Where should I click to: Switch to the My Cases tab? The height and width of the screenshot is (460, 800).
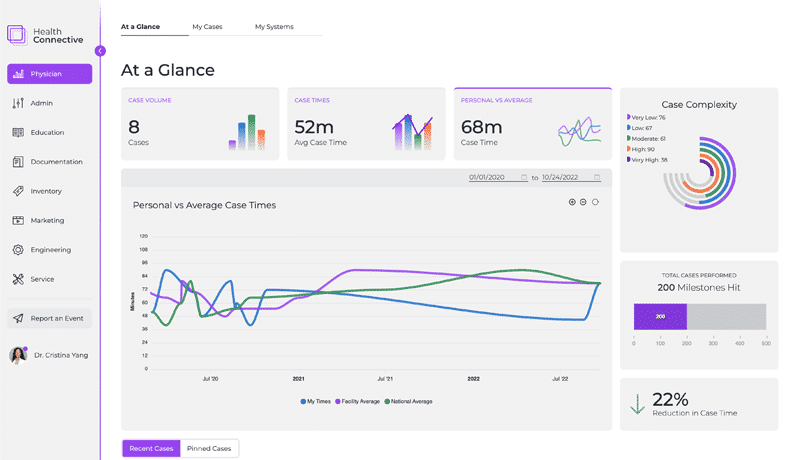207,27
